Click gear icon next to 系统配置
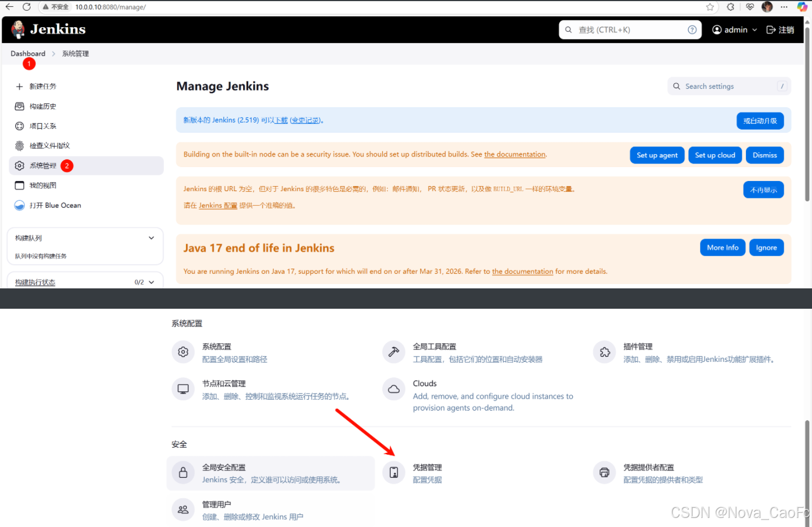 tap(183, 352)
